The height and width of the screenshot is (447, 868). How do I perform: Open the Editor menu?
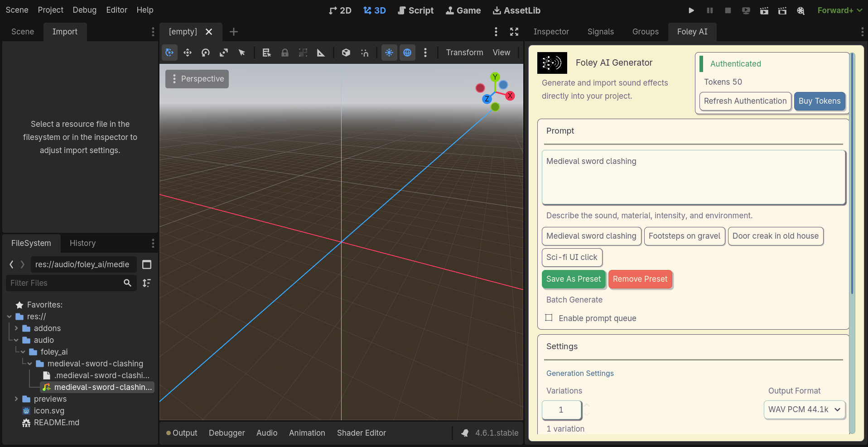(x=116, y=10)
